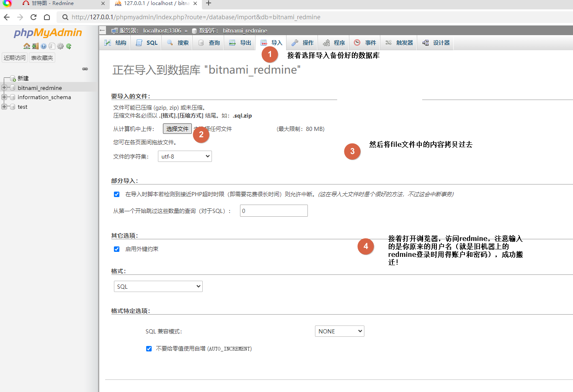The height and width of the screenshot is (392, 573).
Task: Go back in the browser
Action: (x=7, y=17)
